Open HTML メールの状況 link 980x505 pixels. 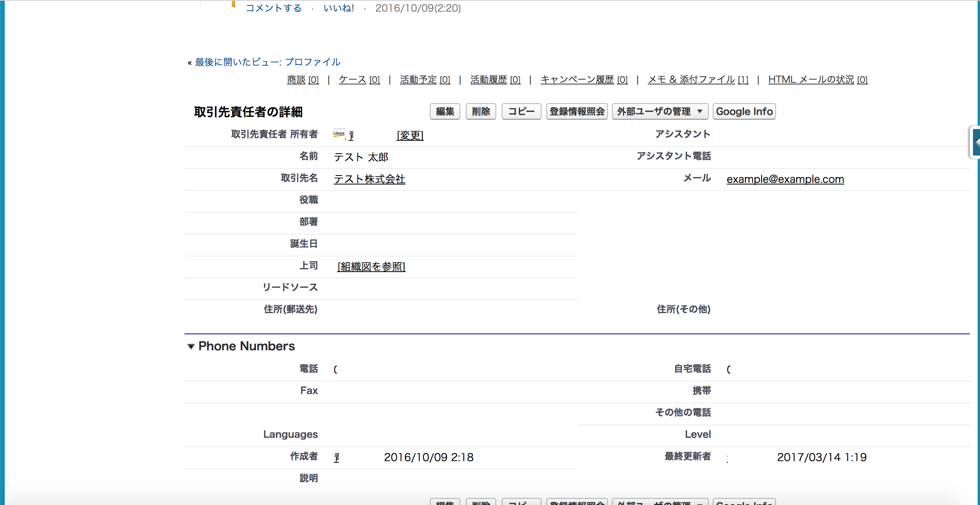[x=811, y=79]
